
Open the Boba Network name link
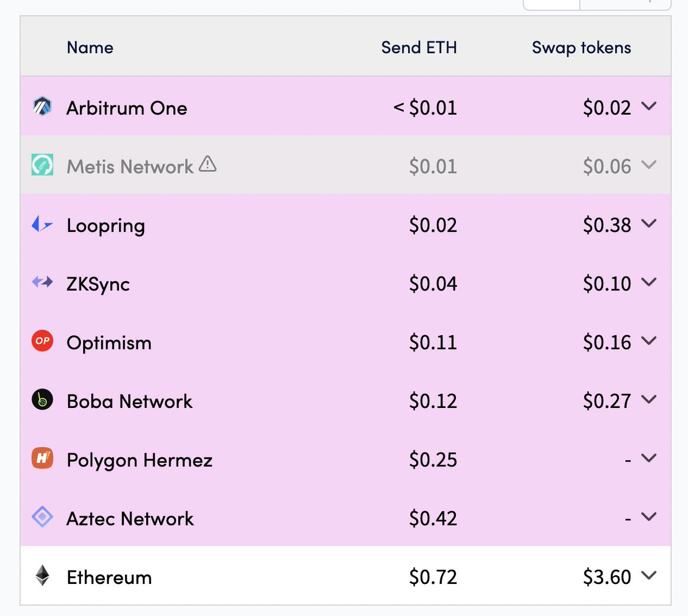pyautogui.click(x=130, y=401)
